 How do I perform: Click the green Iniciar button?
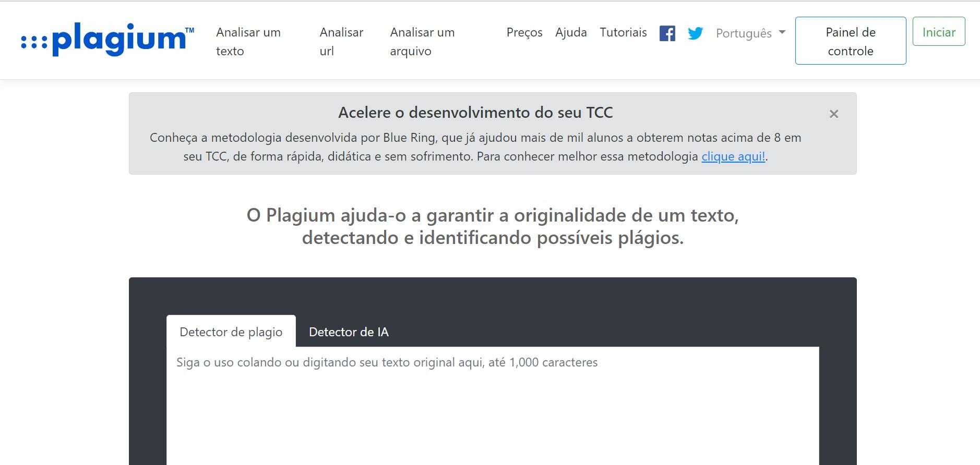tap(939, 31)
